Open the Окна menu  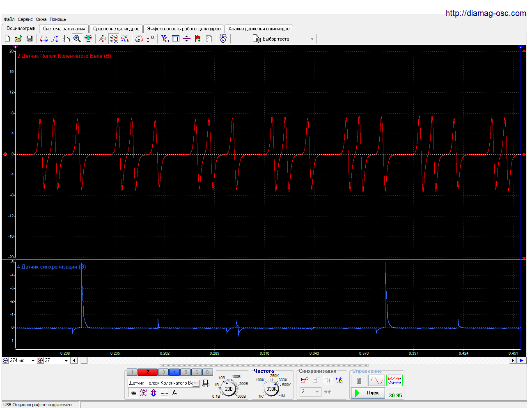click(41, 19)
